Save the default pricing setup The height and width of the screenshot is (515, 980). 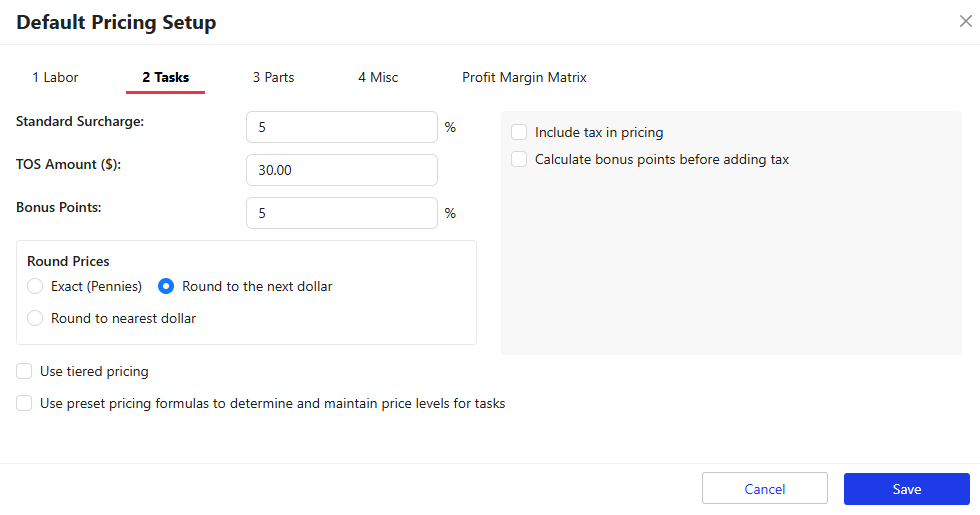pyautogui.click(x=907, y=489)
